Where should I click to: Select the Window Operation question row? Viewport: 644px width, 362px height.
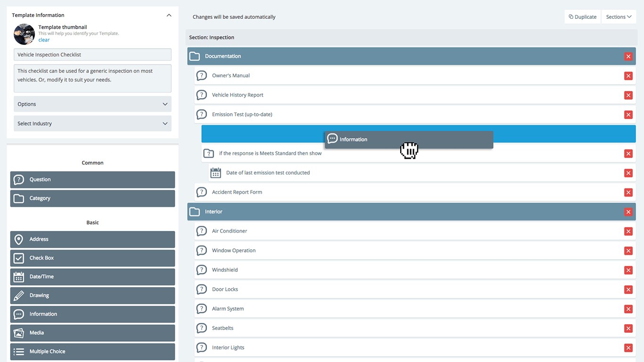click(415, 250)
